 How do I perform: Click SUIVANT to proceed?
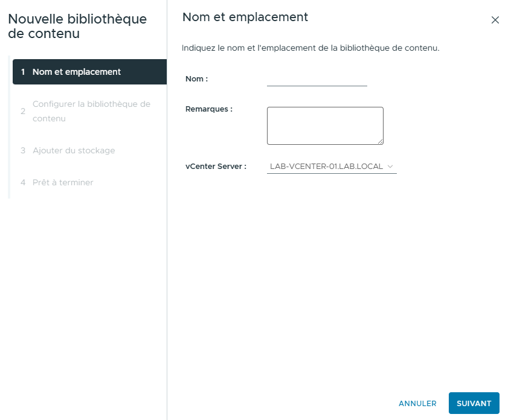474,403
